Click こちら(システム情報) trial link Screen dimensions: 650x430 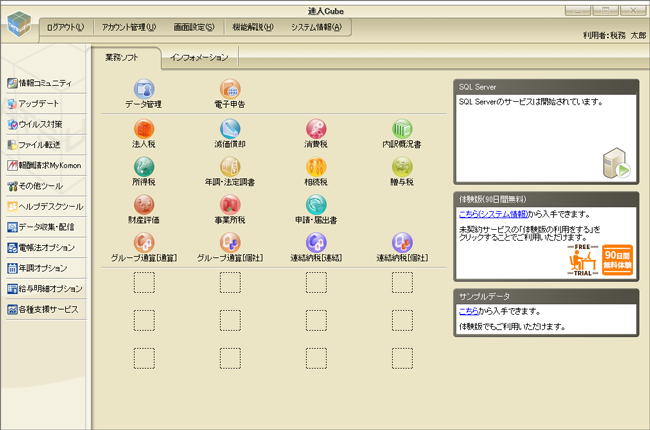(x=492, y=214)
